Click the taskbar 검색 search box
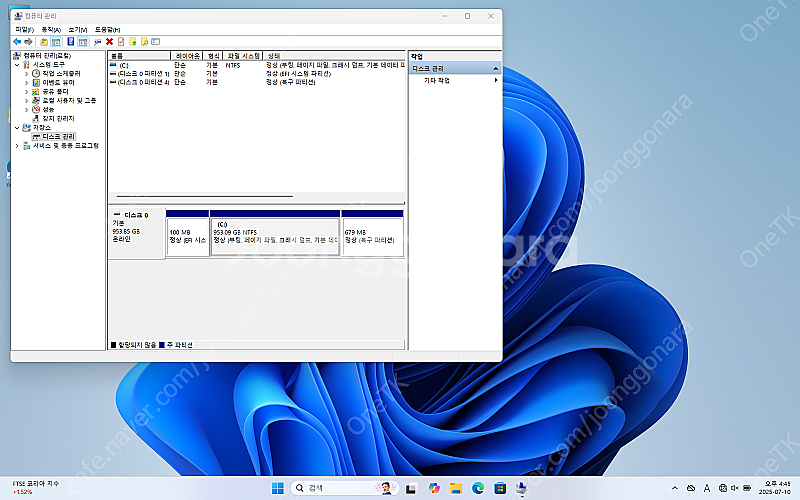The height and width of the screenshot is (500, 800). (344, 488)
